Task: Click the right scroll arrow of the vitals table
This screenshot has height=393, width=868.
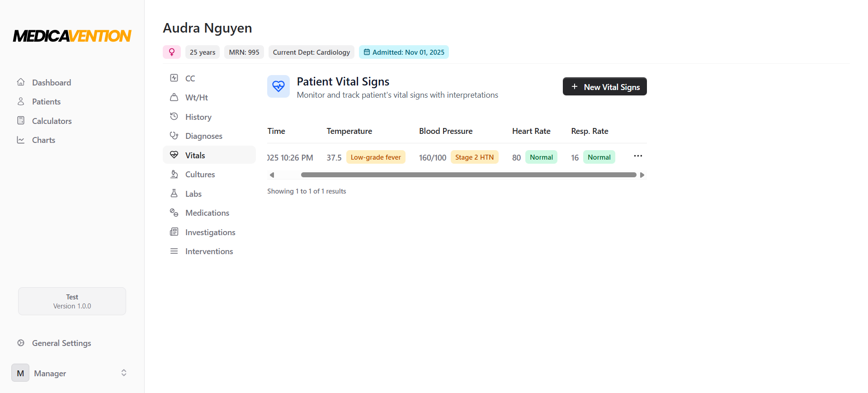Action: click(642, 175)
